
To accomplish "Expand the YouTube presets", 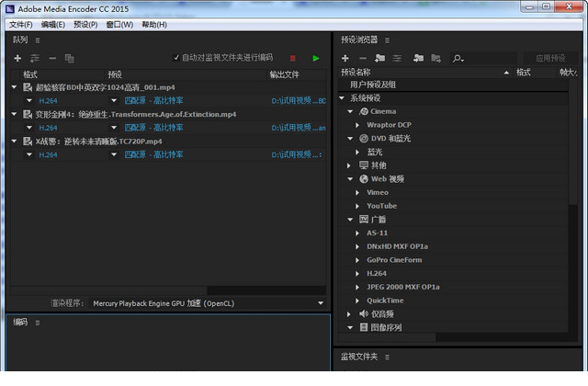I will click(x=357, y=206).
